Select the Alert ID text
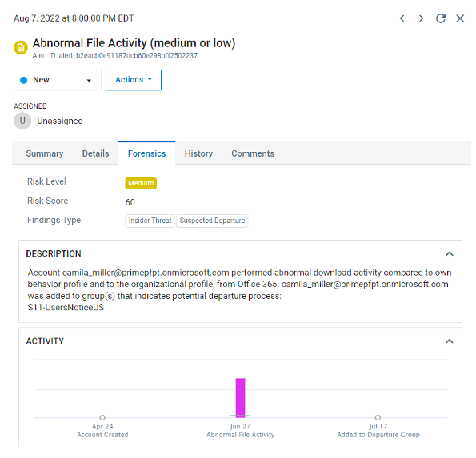The height and width of the screenshot is (458, 476). (x=115, y=56)
